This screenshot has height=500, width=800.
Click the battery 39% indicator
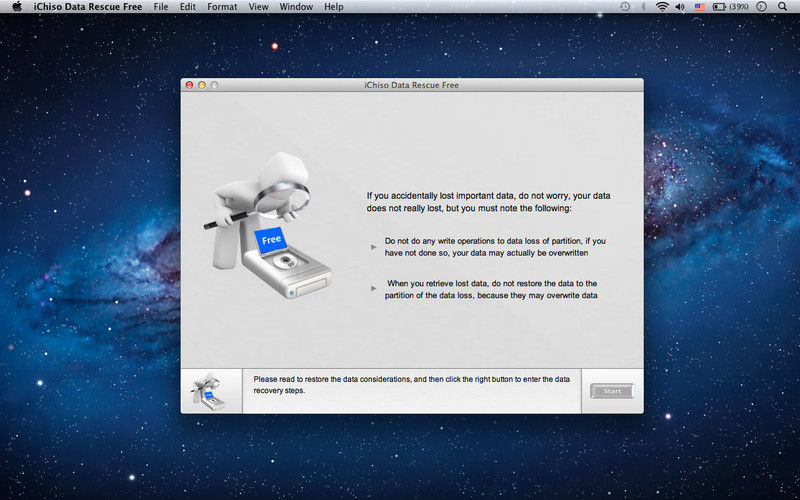pos(730,7)
